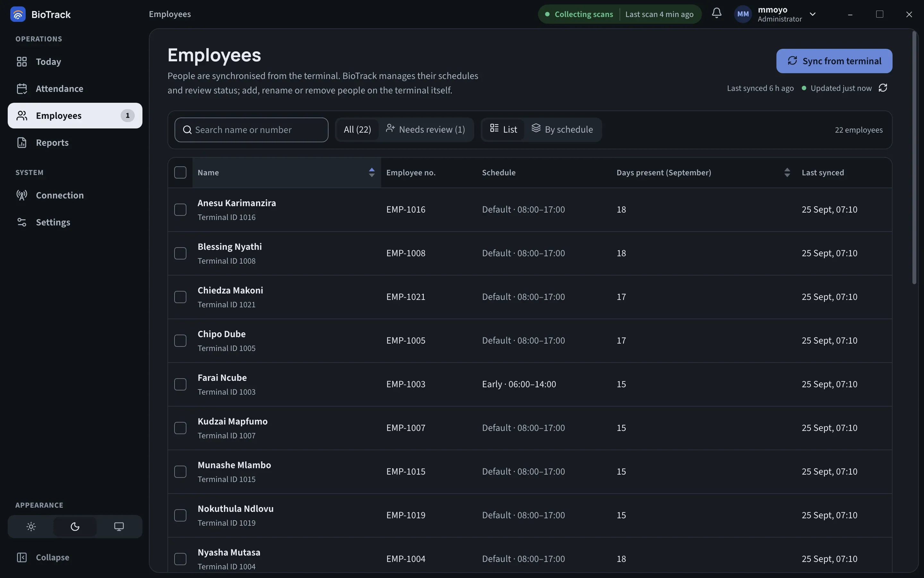Viewport: 924px width, 578px height.
Task: Switch to light theme sun icon
Action: pos(31,526)
